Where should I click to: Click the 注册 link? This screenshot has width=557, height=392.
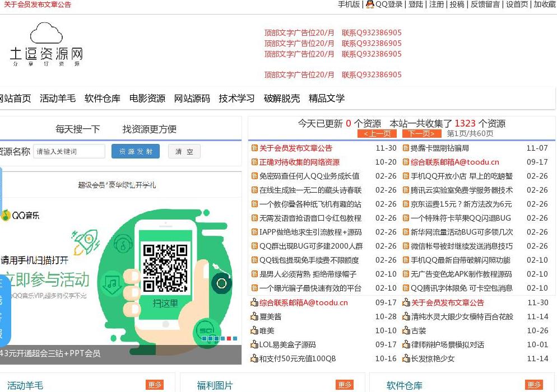(437, 4)
